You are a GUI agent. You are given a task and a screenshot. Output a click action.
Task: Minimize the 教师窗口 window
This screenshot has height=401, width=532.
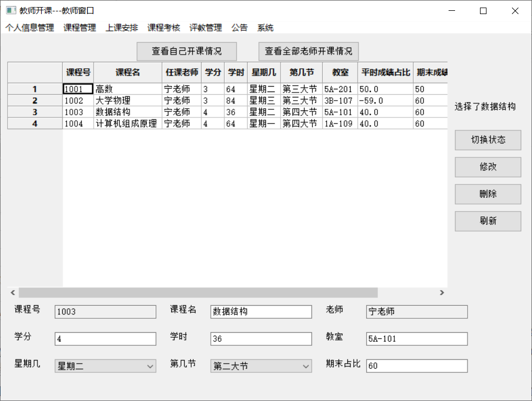[452, 11]
